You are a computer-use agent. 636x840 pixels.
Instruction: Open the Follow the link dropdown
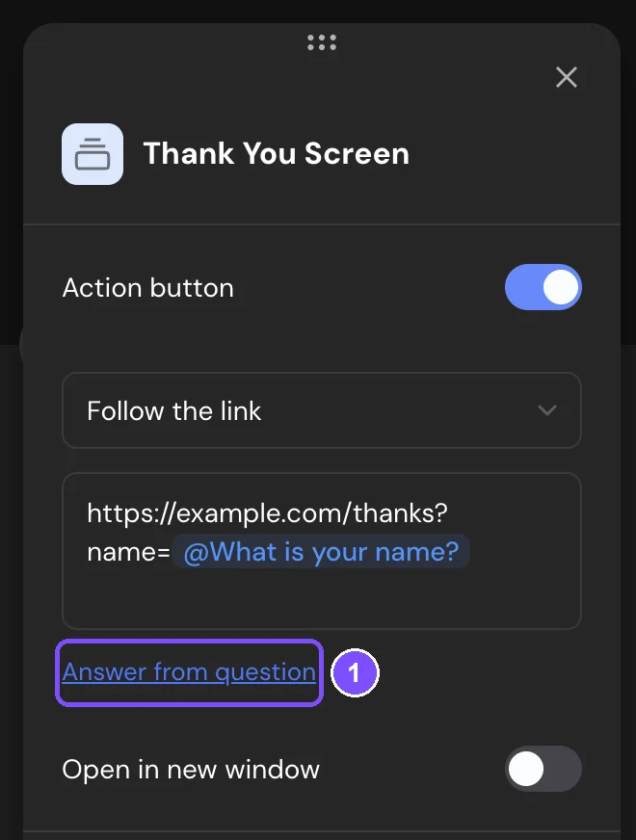(x=322, y=410)
